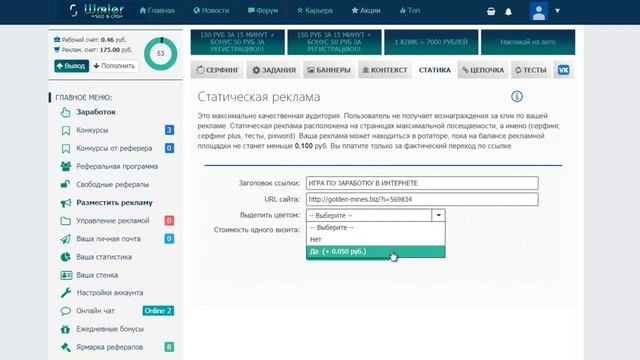Switch to the Серфинг tab

(218, 70)
